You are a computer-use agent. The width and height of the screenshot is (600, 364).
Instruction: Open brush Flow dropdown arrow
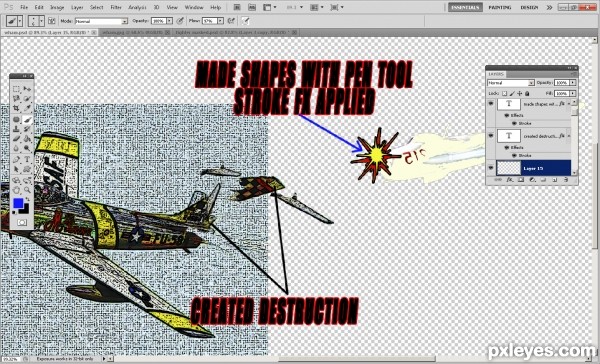pyautogui.click(x=220, y=21)
